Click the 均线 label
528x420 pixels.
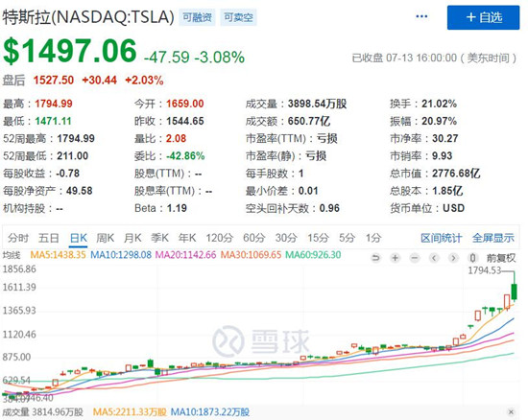point(12,255)
